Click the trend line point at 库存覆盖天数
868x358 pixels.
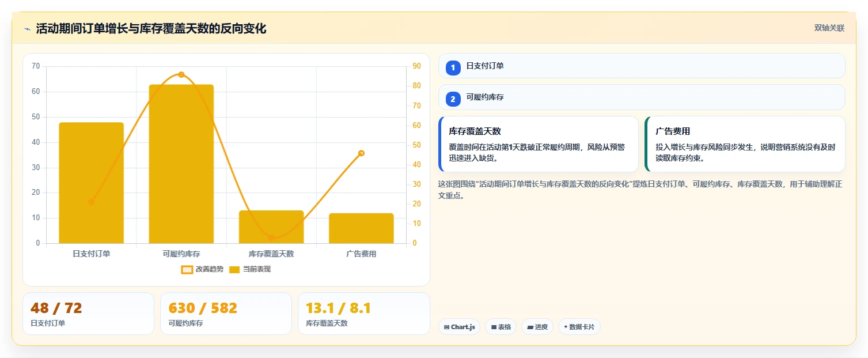(x=271, y=238)
